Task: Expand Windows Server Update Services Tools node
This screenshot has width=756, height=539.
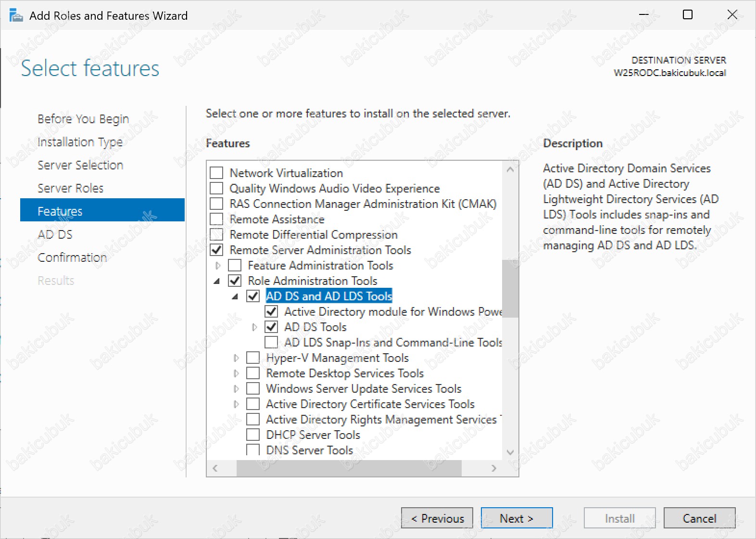Action: (236, 388)
